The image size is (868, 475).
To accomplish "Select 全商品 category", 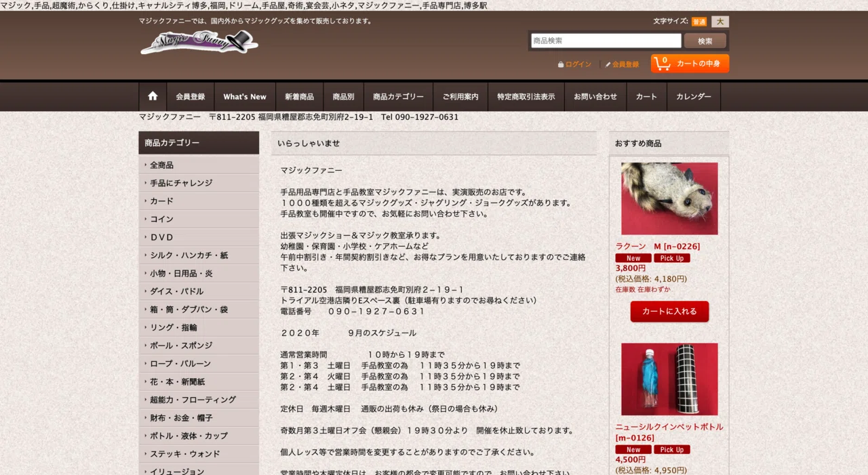I will [199, 165].
